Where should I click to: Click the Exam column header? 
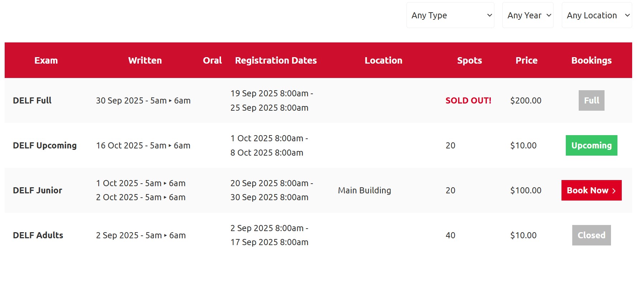(46, 60)
